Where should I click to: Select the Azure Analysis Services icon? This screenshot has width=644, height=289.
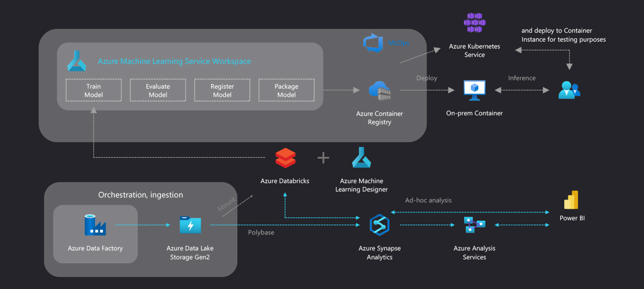(x=474, y=225)
